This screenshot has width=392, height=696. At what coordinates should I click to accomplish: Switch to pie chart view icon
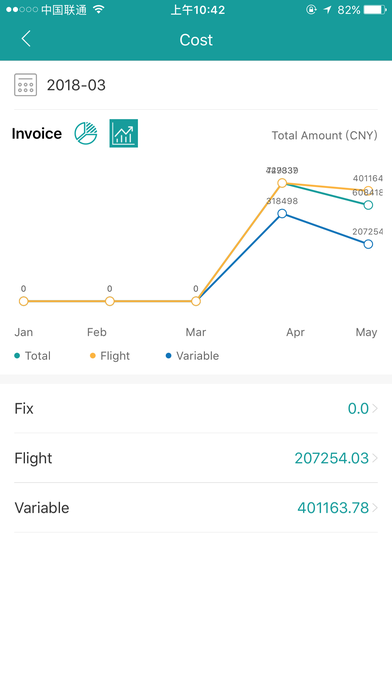(86, 133)
